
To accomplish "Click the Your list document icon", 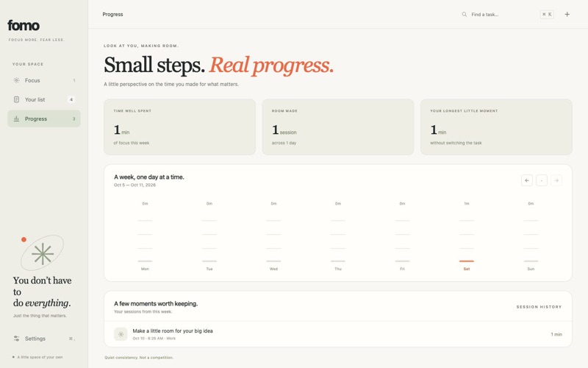I will click(16, 99).
